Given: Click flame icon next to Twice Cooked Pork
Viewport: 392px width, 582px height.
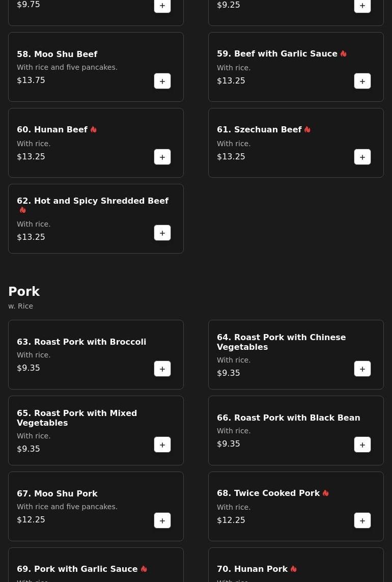Looking at the screenshot, I should pyautogui.click(x=325, y=493).
